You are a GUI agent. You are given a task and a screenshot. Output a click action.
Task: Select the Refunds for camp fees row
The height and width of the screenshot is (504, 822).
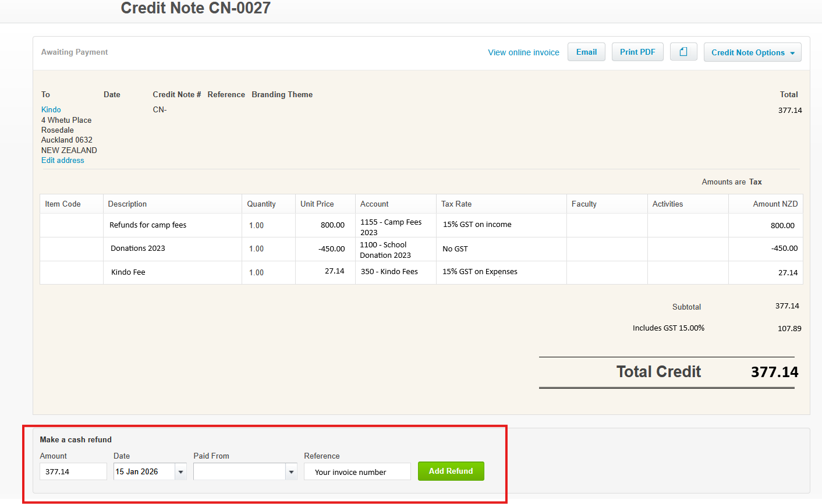coord(148,225)
